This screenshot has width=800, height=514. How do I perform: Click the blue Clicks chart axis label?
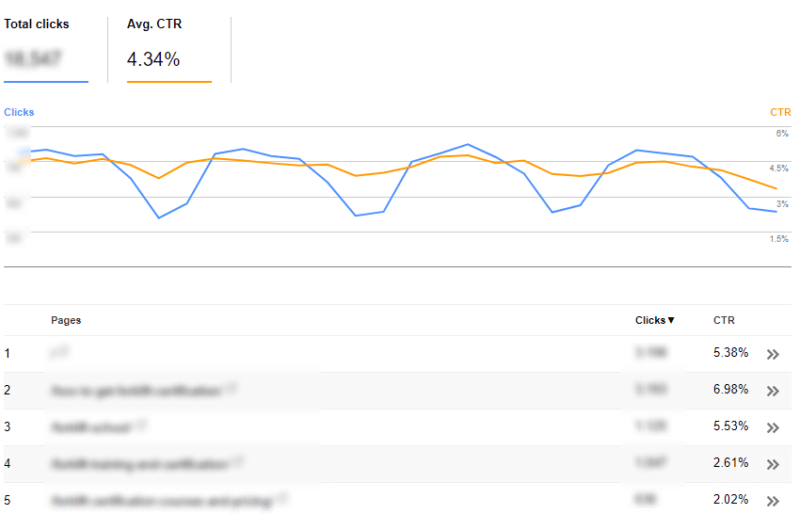18,113
